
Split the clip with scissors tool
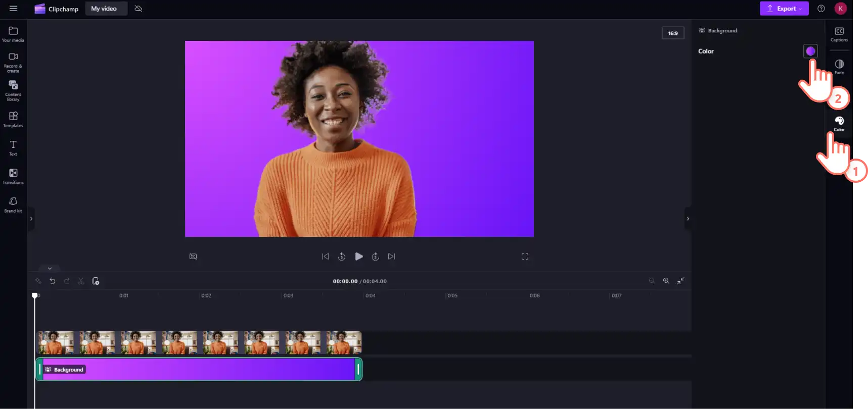coord(81,281)
